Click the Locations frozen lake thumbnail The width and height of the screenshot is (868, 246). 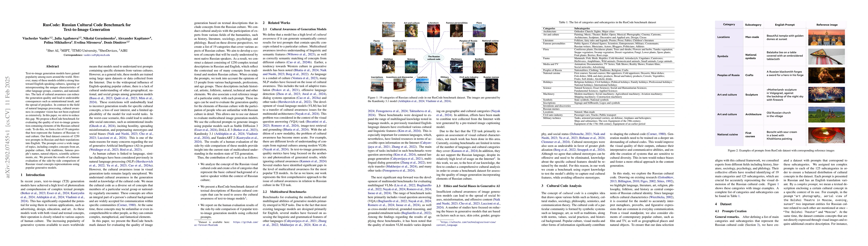(x=422, y=85)
